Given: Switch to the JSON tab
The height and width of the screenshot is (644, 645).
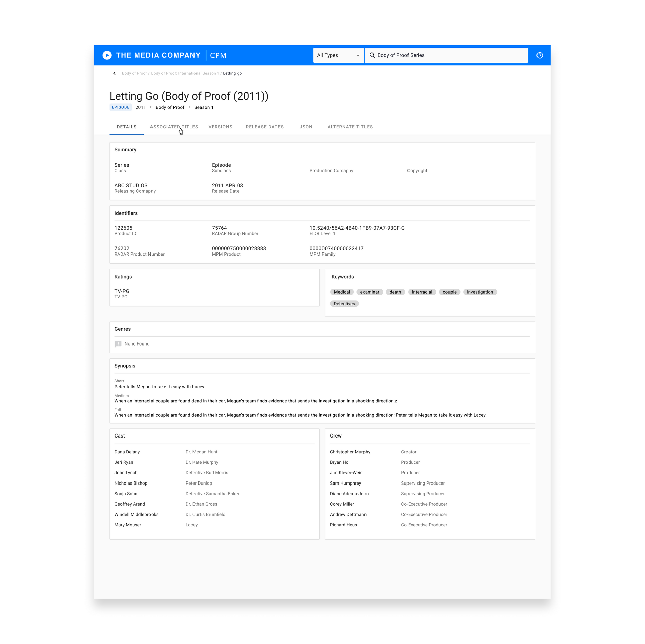Looking at the screenshot, I should tap(306, 127).
